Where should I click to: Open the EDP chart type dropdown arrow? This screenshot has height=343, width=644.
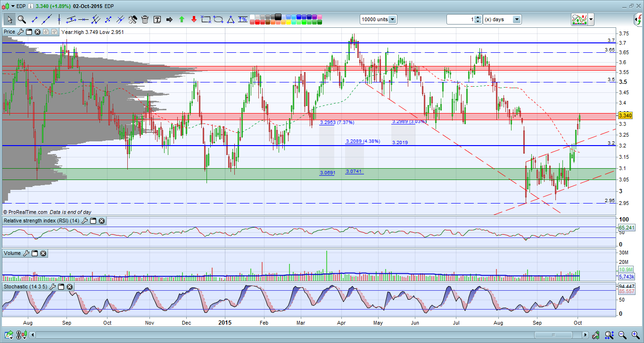pos(13,6)
